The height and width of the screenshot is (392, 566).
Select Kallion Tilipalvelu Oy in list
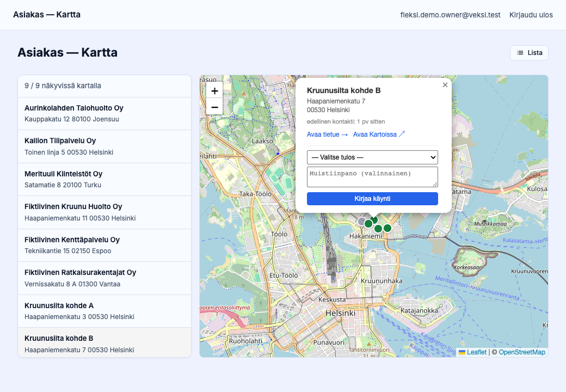[104, 146]
